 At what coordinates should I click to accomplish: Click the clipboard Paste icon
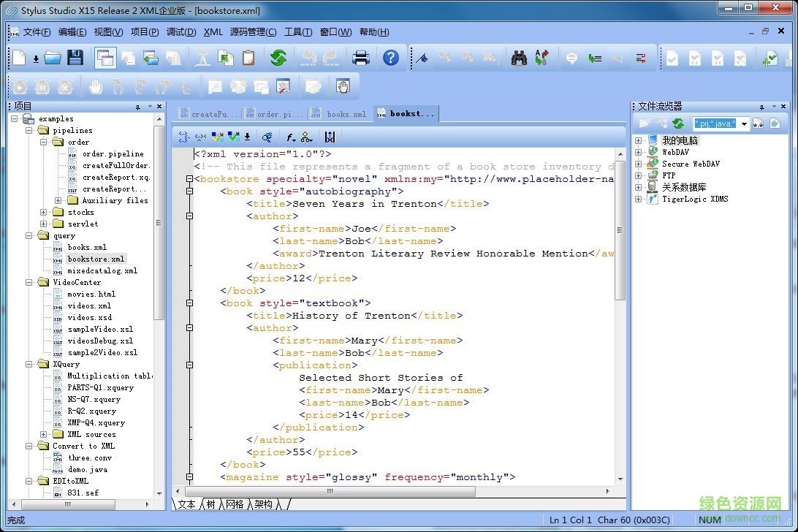[248, 58]
